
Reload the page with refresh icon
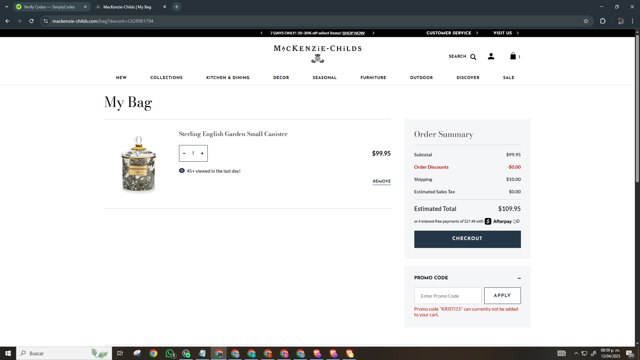click(x=31, y=21)
